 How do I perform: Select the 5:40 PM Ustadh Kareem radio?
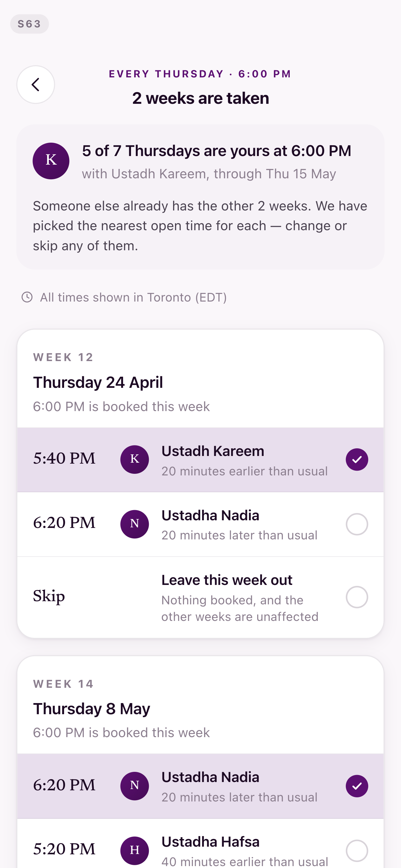click(357, 459)
